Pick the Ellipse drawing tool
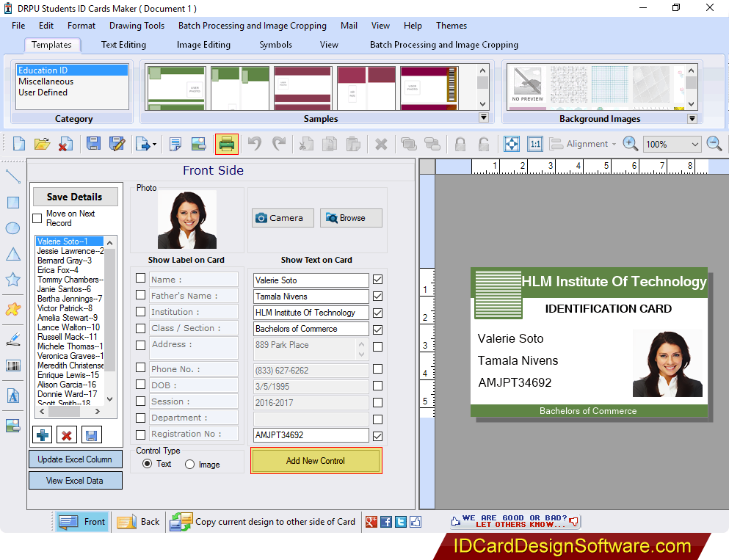 coord(12,228)
